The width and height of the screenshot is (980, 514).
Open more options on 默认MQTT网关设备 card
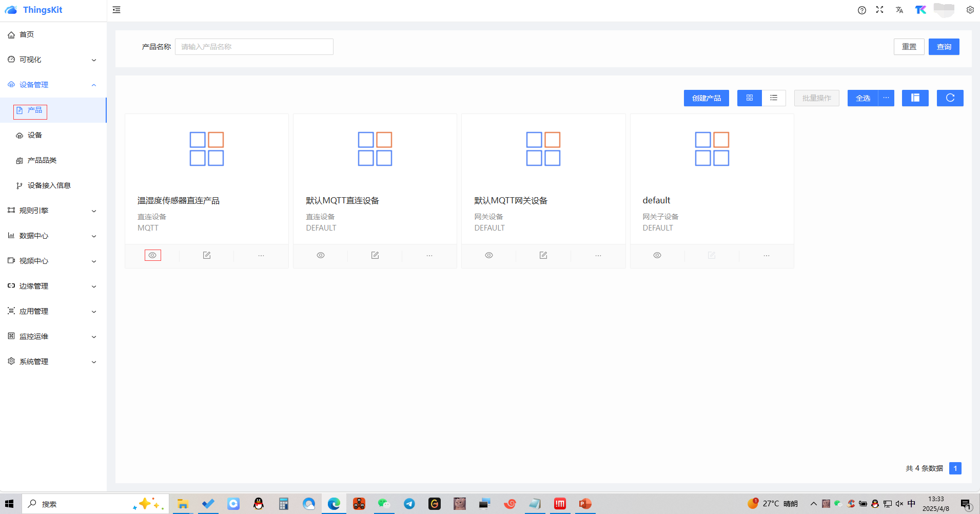598,255
